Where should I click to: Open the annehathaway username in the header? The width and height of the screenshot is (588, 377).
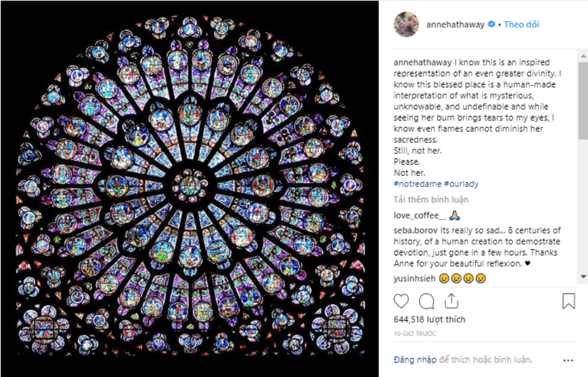tap(455, 24)
